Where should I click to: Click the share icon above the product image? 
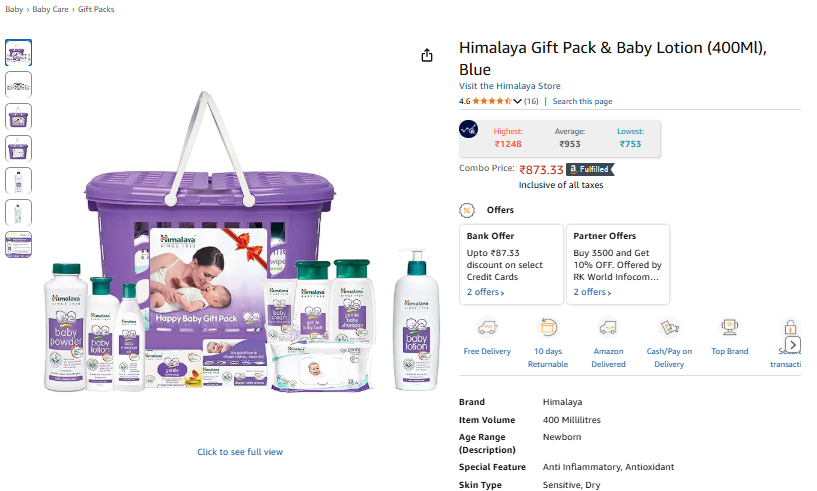(x=427, y=55)
